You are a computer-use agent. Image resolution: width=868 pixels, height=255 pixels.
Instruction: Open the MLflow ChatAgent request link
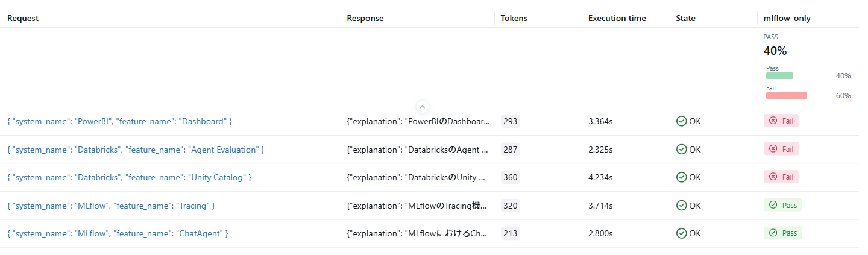pos(118,233)
